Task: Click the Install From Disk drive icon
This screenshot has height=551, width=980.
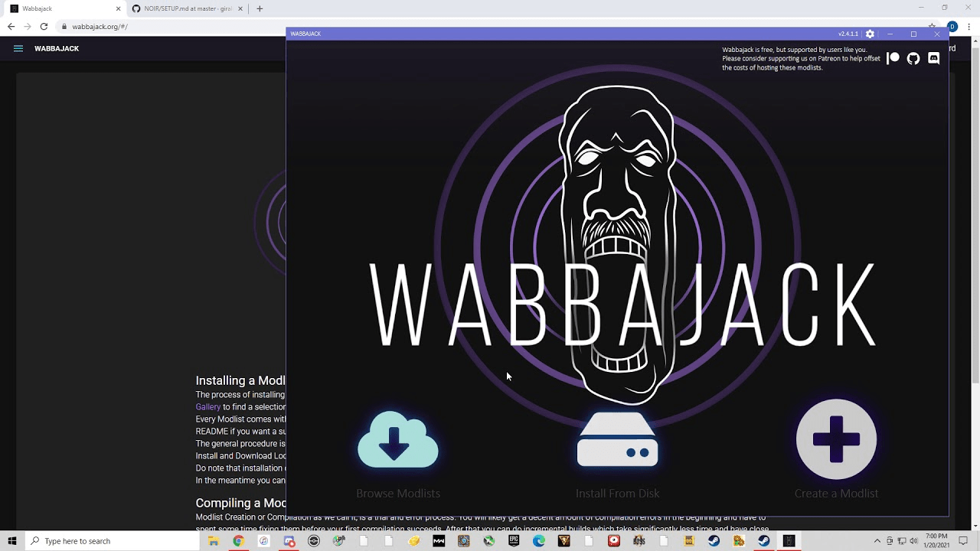Action: 617,440
